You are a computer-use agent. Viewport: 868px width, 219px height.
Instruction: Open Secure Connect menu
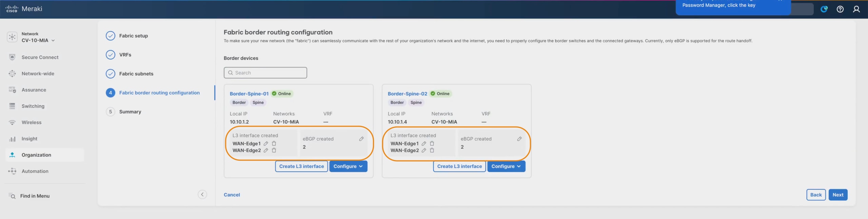(40, 57)
